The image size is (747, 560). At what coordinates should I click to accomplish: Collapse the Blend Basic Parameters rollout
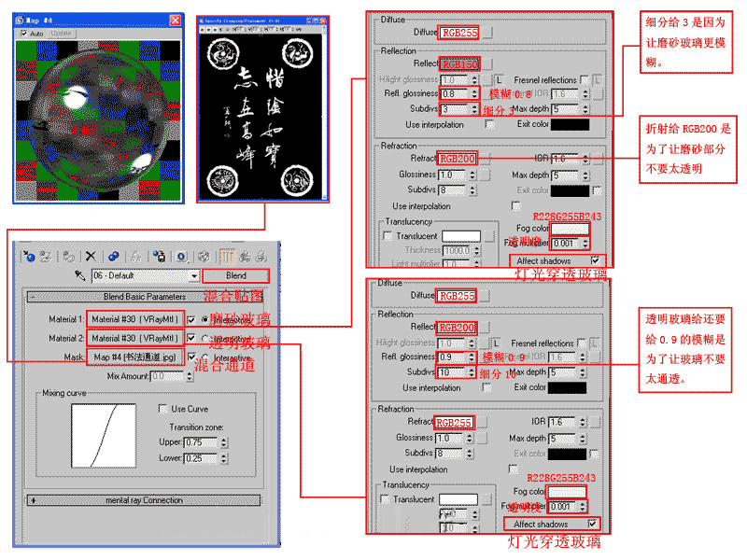pyautogui.click(x=33, y=297)
